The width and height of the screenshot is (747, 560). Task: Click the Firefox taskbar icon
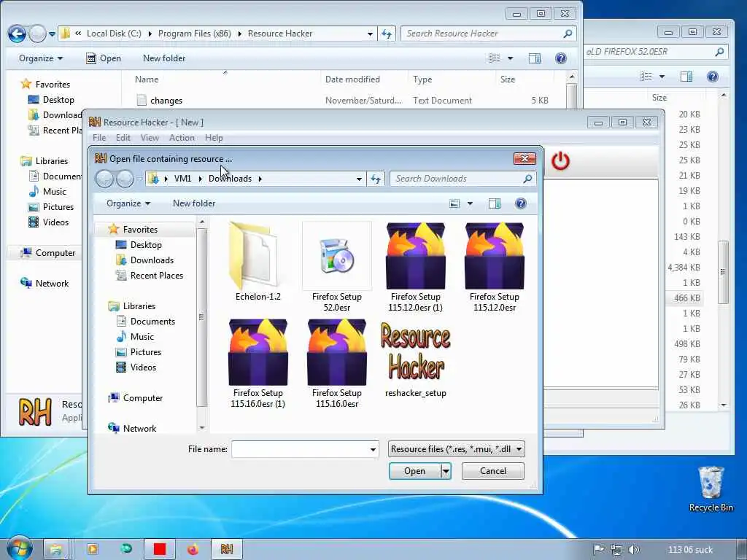[x=193, y=549]
